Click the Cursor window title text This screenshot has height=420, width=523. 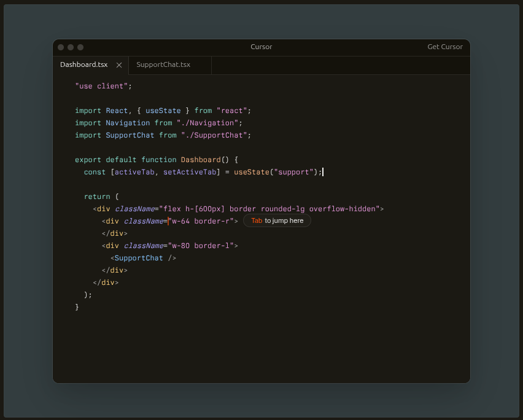coord(261,47)
